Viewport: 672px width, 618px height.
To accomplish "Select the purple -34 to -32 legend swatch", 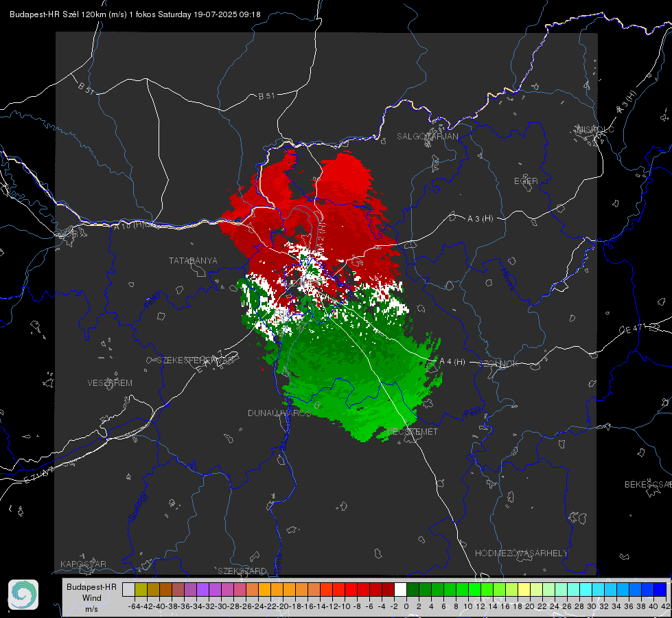I will (x=202, y=589).
